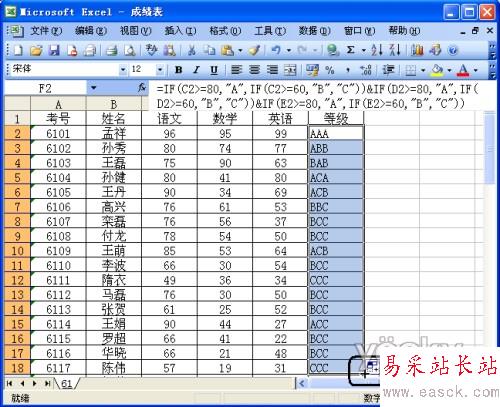Click the Format Painter brush icon

click(255, 50)
